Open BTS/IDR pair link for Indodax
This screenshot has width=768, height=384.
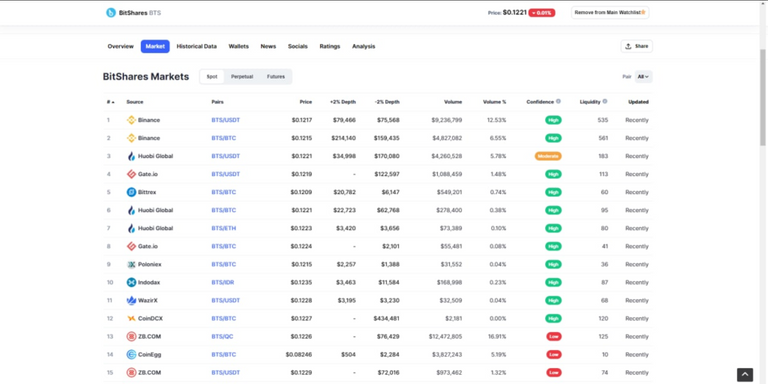click(x=223, y=282)
